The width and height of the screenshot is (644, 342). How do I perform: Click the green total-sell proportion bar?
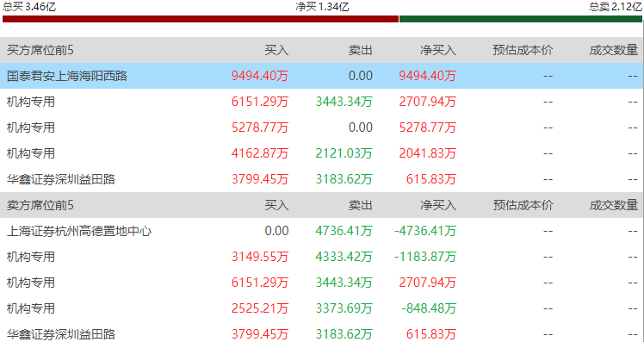(520, 19)
